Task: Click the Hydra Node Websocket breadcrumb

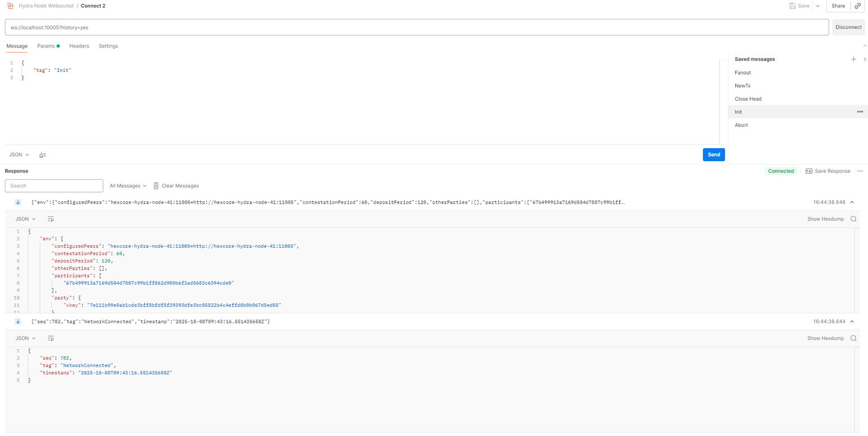Action: tap(46, 6)
